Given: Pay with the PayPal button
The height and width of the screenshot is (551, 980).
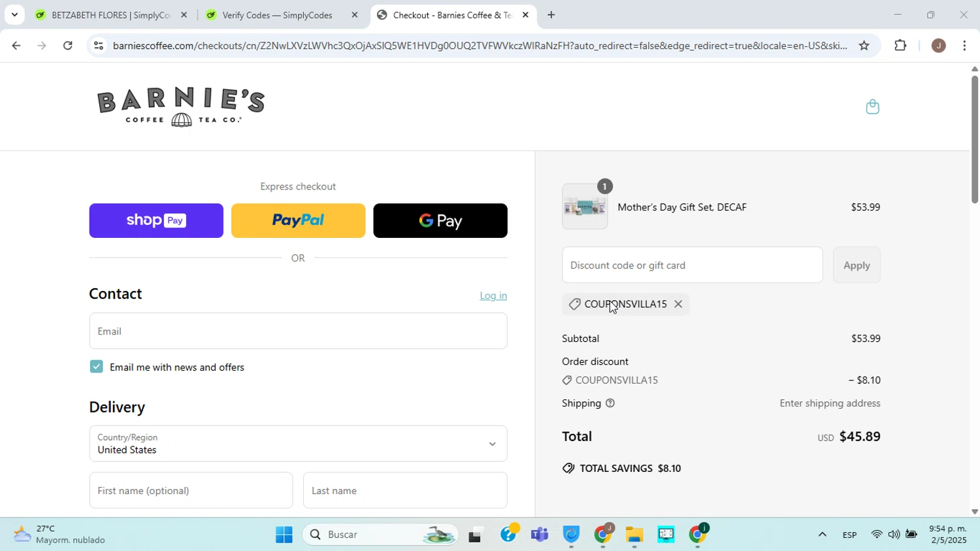Looking at the screenshot, I should [x=298, y=220].
